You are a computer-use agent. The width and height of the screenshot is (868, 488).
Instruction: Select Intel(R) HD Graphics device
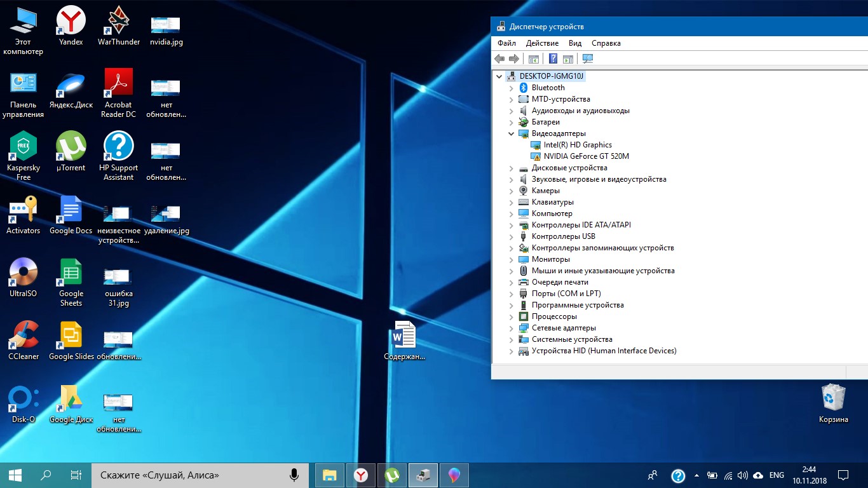click(x=578, y=145)
